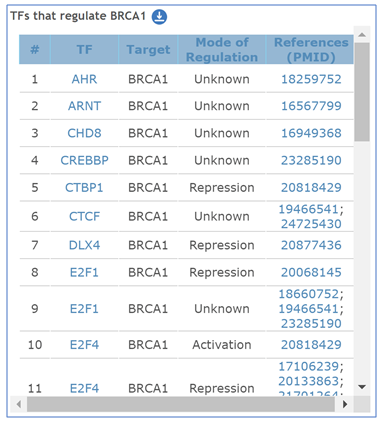Click the horizontal scrollbar left arrow
The width and height of the screenshot is (383, 424).
[x=19, y=404]
